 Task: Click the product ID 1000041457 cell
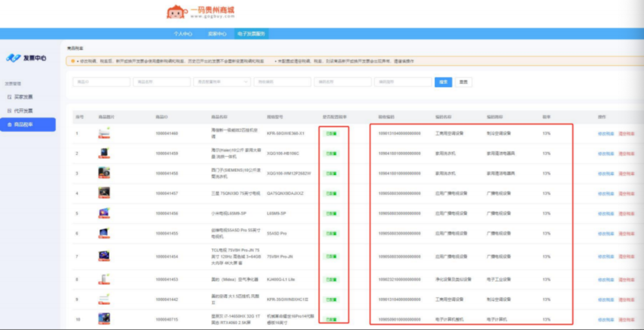167,193
